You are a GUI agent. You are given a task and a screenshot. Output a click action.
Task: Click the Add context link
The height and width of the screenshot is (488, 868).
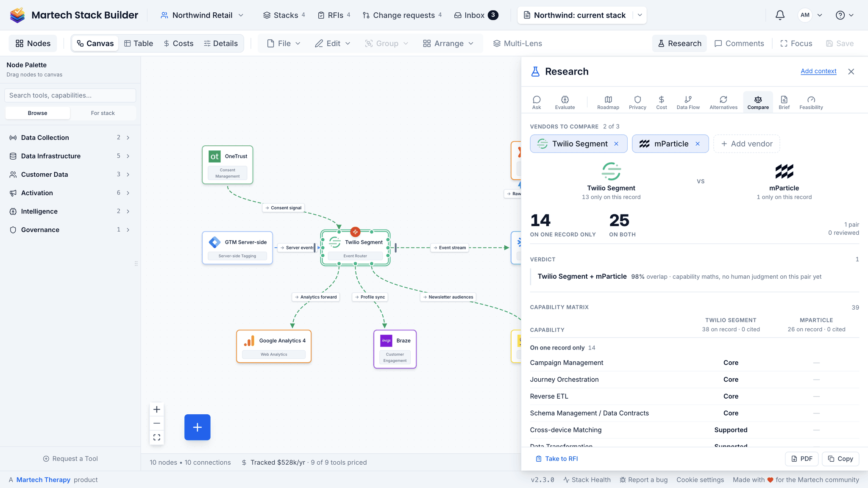(818, 71)
